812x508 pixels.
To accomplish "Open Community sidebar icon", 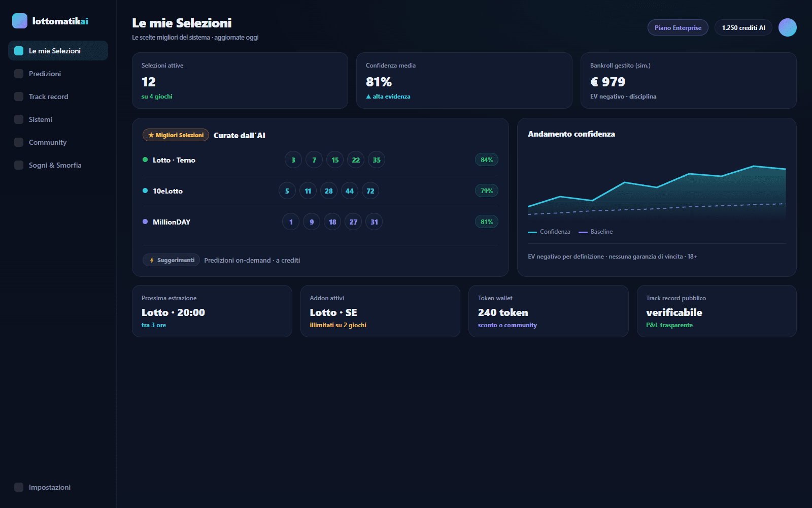I will (19, 142).
